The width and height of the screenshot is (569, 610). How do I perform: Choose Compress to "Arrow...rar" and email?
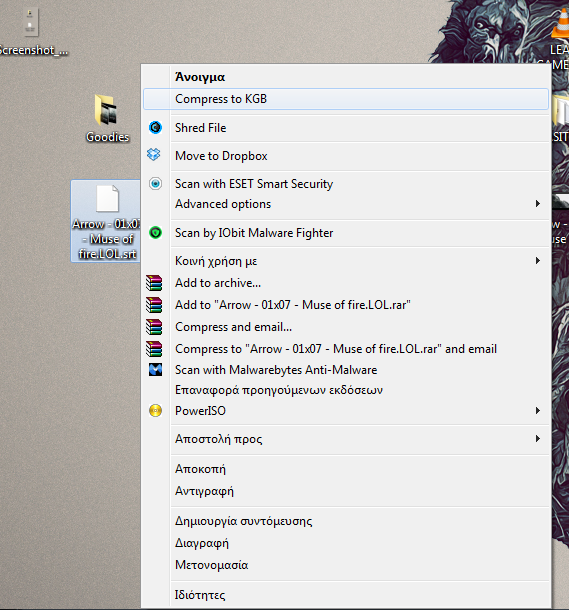346,349
